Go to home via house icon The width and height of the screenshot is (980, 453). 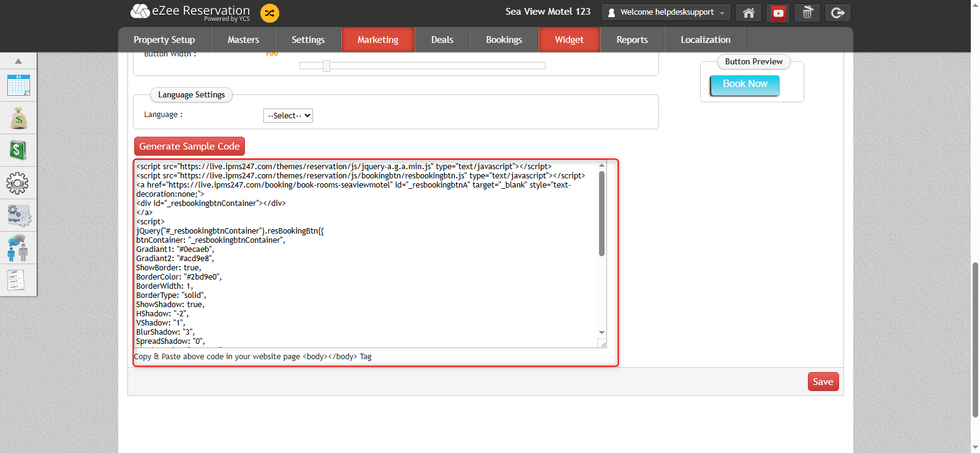[748, 13]
